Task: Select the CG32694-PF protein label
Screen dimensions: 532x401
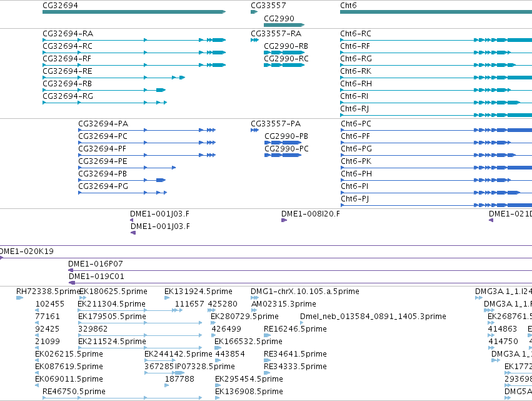Action: click(x=102, y=149)
